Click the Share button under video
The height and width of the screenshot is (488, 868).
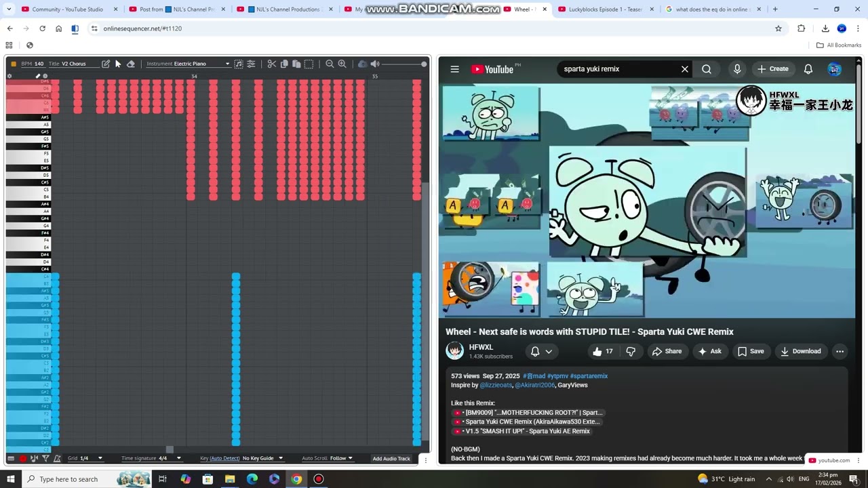click(x=667, y=351)
